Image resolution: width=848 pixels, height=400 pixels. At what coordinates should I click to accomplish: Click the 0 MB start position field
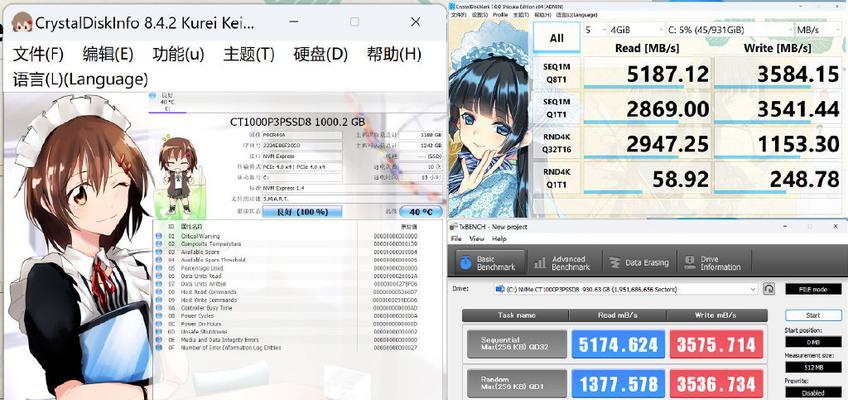click(813, 342)
